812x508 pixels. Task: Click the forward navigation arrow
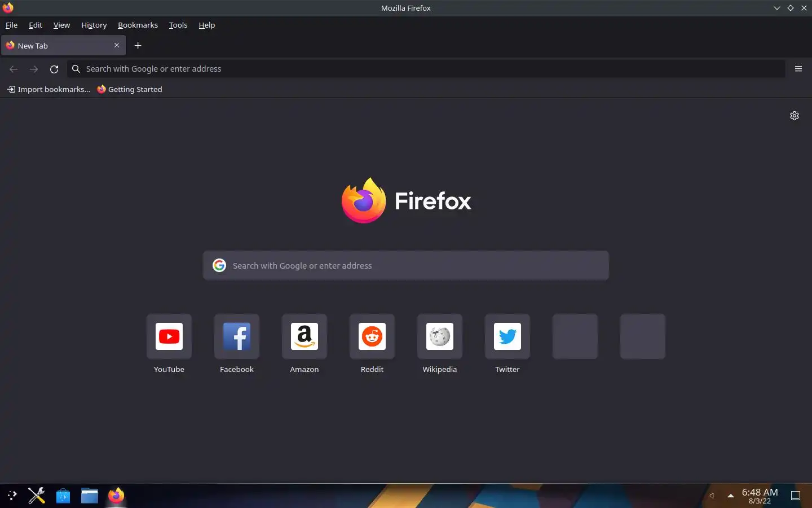pos(34,69)
